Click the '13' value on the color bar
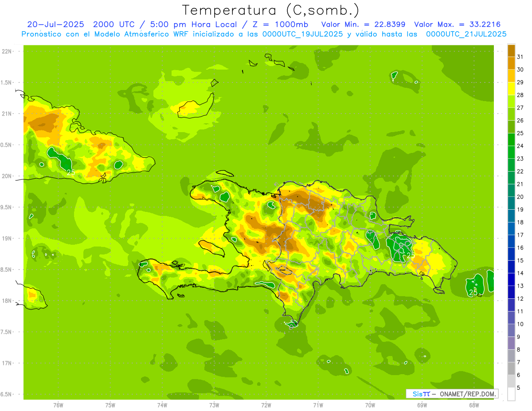The image size is (532, 411). (x=520, y=286)
